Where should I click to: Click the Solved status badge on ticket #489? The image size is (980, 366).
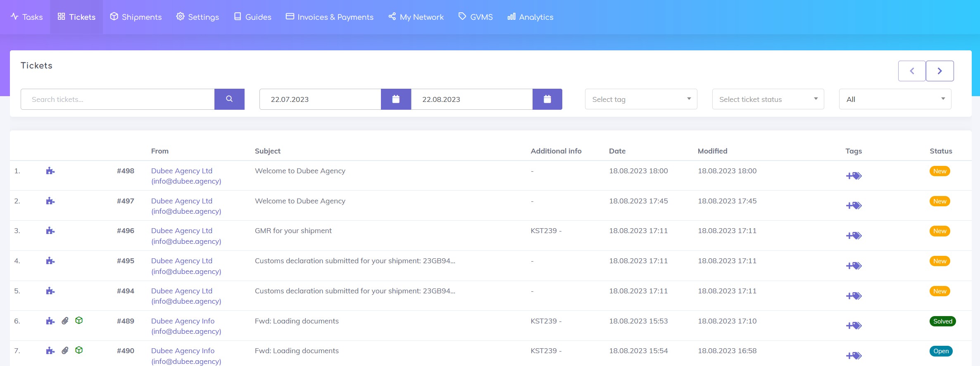point(942,321)
